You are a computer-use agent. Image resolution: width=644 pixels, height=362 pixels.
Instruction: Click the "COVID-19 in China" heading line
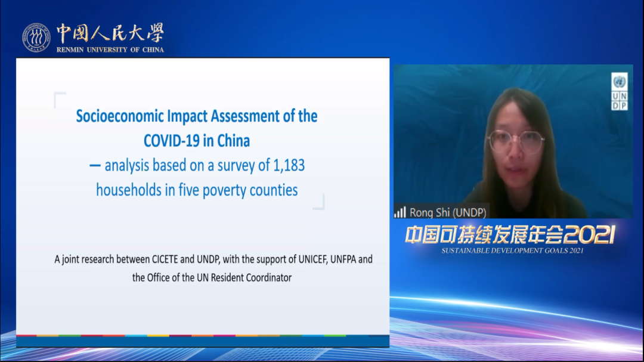tap(197, 141)
